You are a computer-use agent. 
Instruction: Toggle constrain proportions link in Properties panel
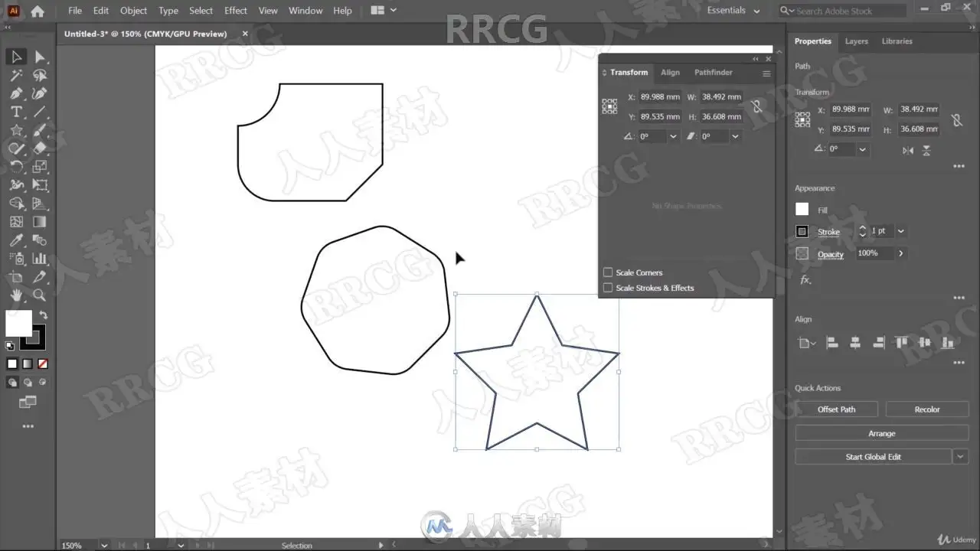pyautogui.click(x=956, y=120)
